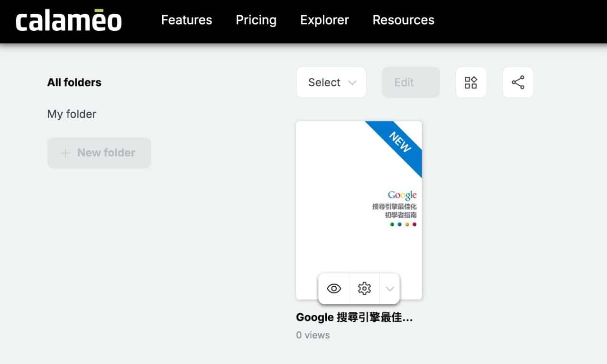Click the 0 views text
Image resolution: width=607 pixels, height=364 pixels.
click(313, 335)
